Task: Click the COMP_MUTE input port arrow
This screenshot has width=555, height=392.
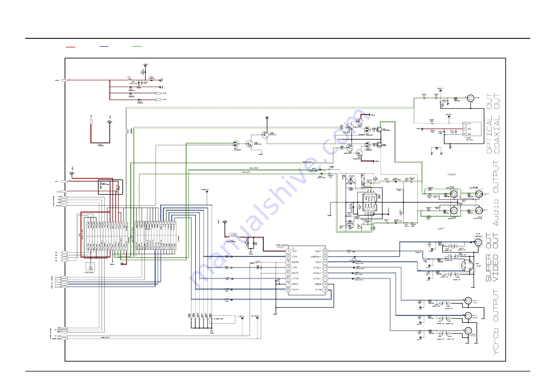Action: point(64,339)
